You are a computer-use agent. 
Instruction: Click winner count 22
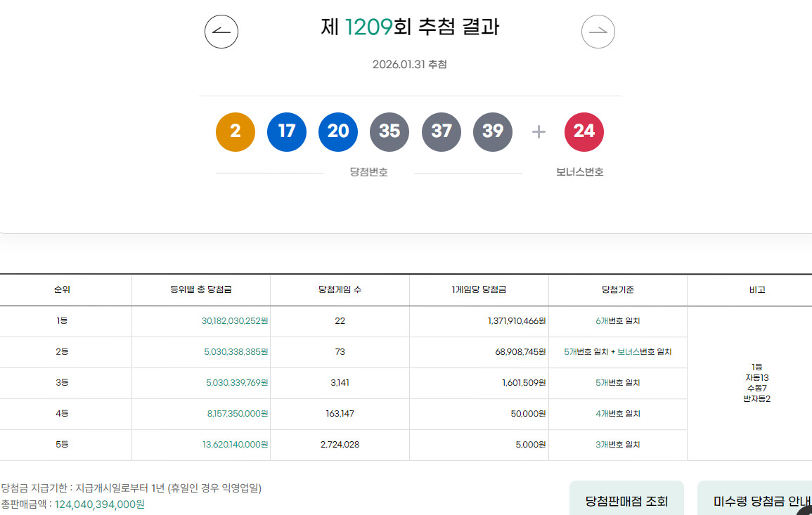(x=340, y=321)
